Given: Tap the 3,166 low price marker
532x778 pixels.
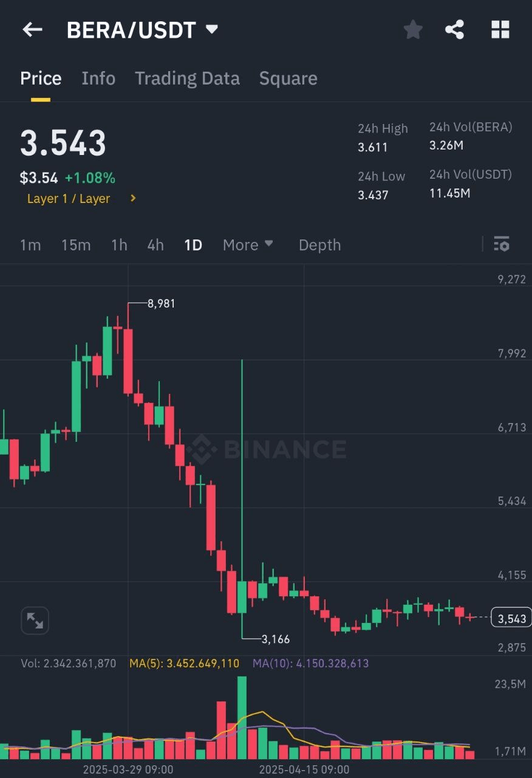Looking at the screenshot, I should 276,639.
